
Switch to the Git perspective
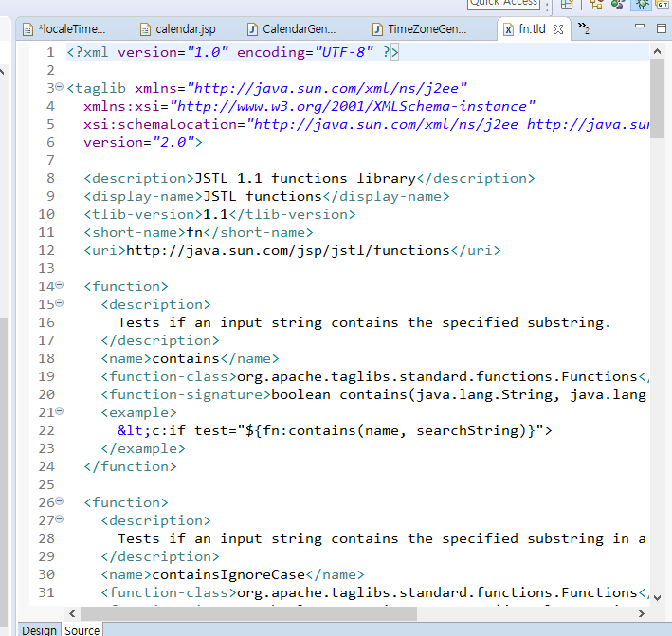(663, 4)
